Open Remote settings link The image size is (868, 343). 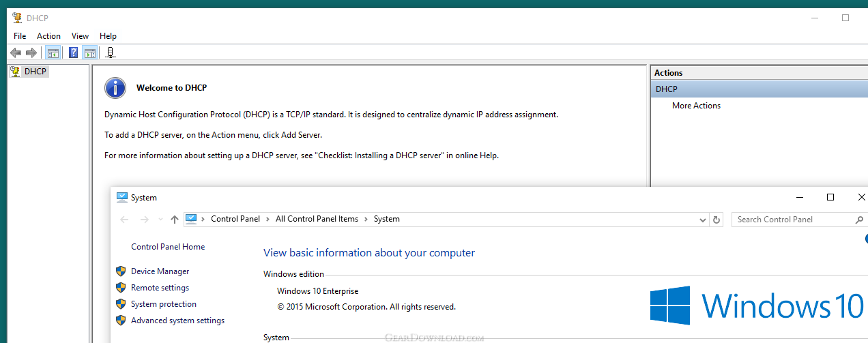click(160, 288)
